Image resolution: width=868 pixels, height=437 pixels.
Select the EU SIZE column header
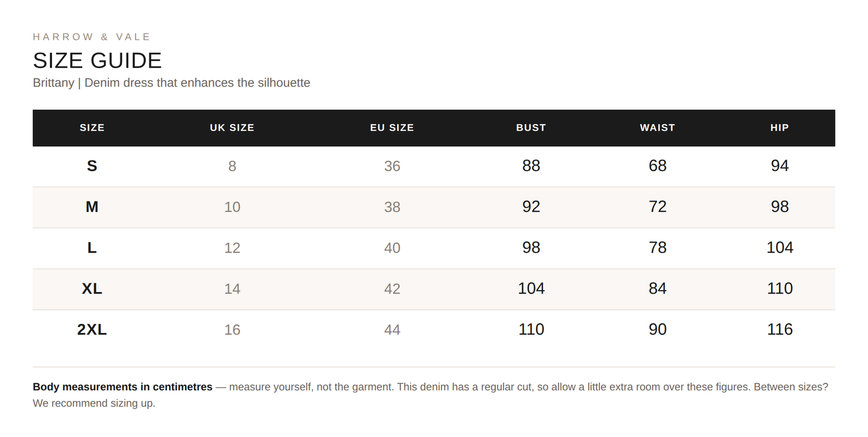click(x=392, y=128)
